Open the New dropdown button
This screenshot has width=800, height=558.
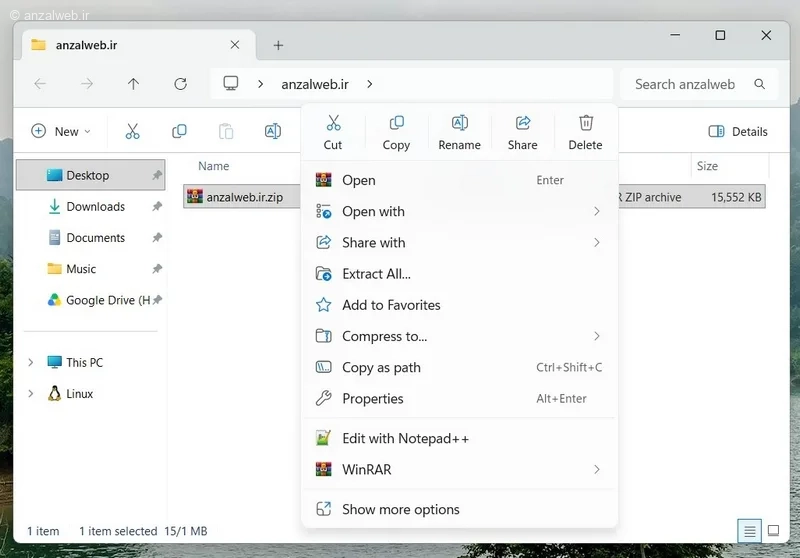point(61,132)
